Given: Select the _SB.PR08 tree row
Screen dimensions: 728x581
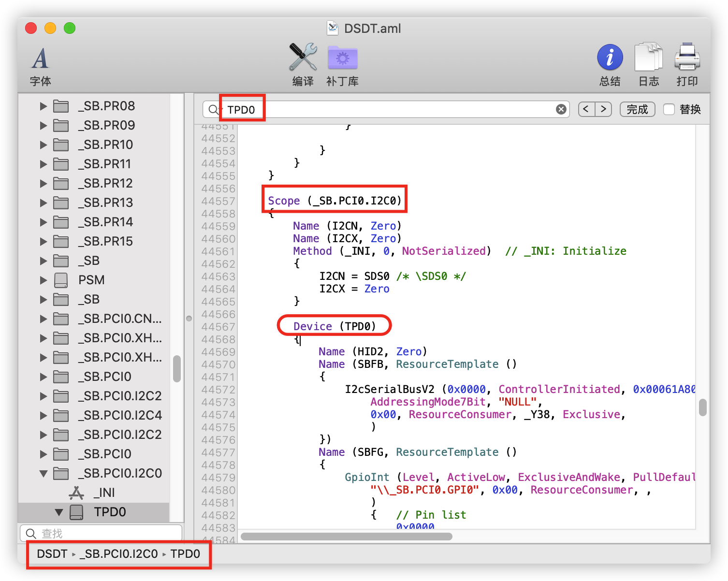Looking at the screenshot, I should point(94,106).
